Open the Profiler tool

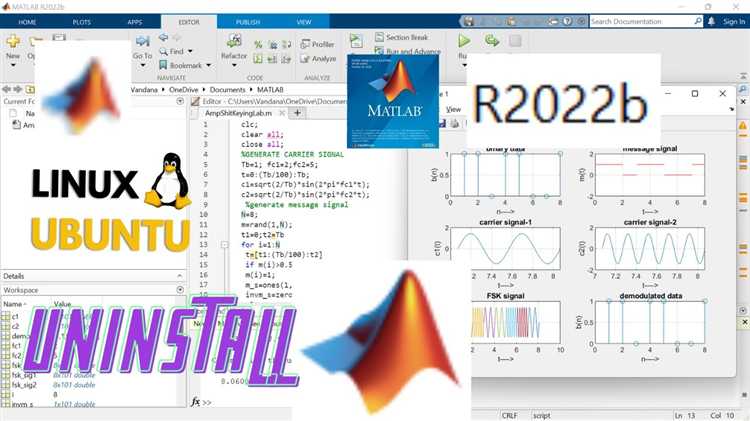point(318,44)
